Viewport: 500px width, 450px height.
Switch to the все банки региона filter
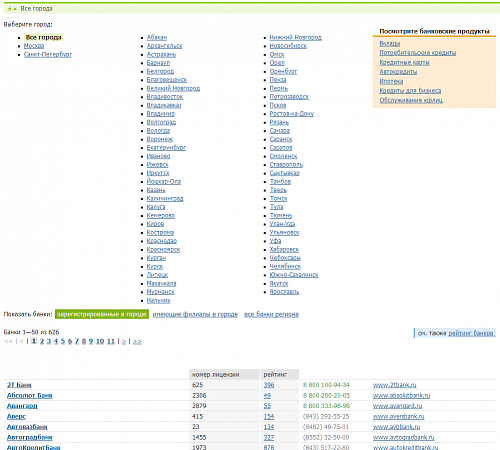(x=271, y=314)
